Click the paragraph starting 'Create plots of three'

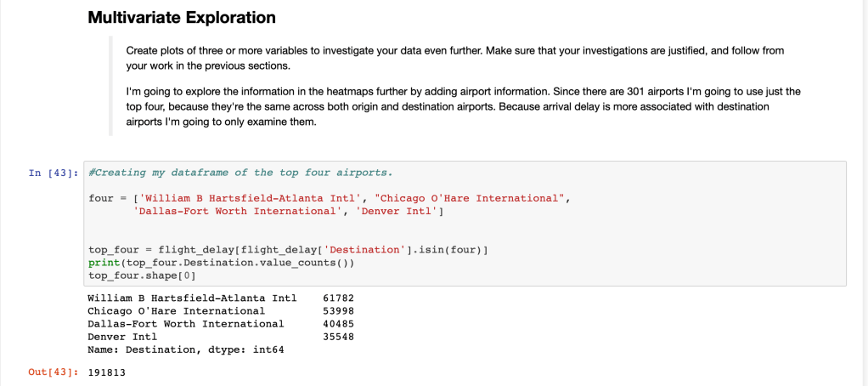click(x=454, y=58)
